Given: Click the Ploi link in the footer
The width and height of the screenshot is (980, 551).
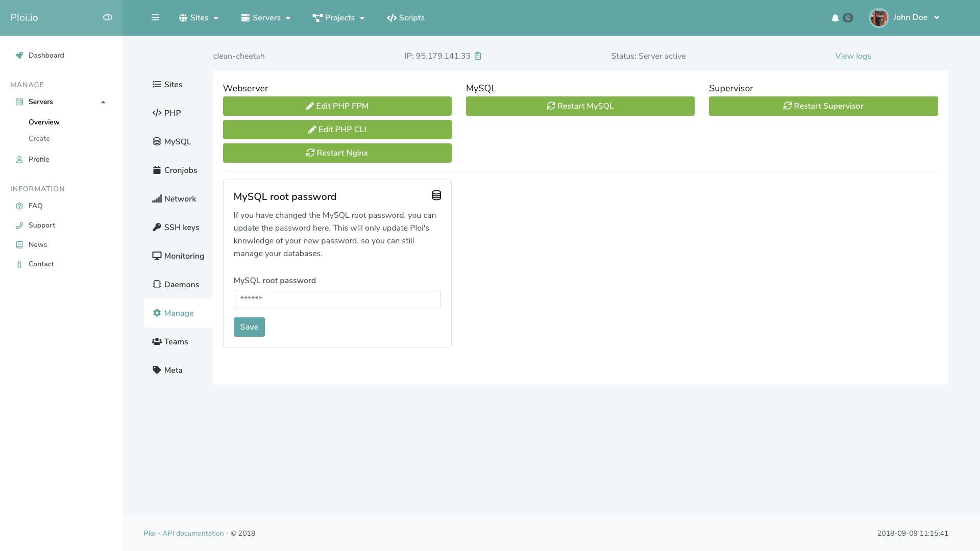Looking at the screenshot, I should tap(150, 534).
